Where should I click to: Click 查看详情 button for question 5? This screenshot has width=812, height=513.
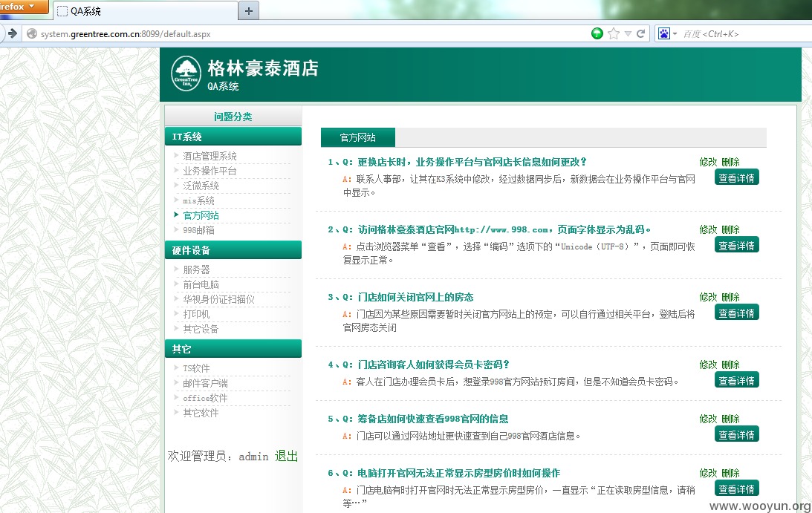[736, 435]
